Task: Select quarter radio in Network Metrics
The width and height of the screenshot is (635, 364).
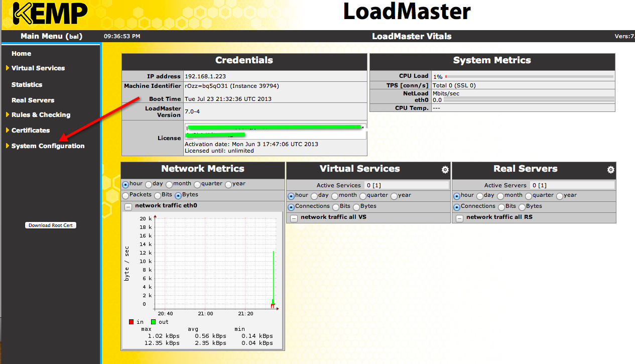Action: pyautogui.click(x=197, y=184)
